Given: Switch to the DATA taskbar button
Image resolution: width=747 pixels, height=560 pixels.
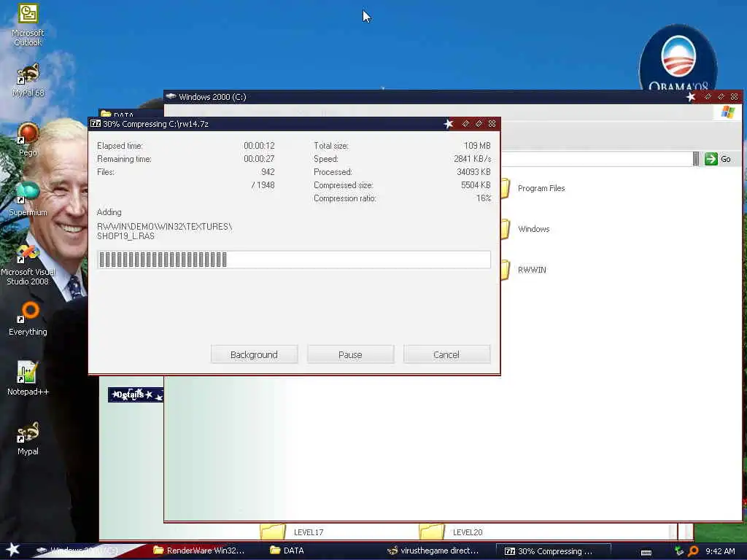Looking at the screenshot, I should pyautogui.click(x=287, y=551).
